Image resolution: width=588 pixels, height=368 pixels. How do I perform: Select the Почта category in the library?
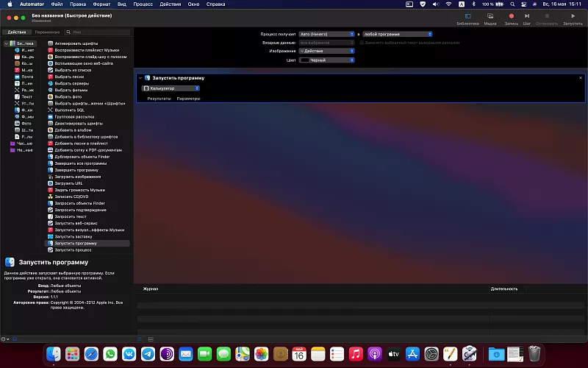27,77
